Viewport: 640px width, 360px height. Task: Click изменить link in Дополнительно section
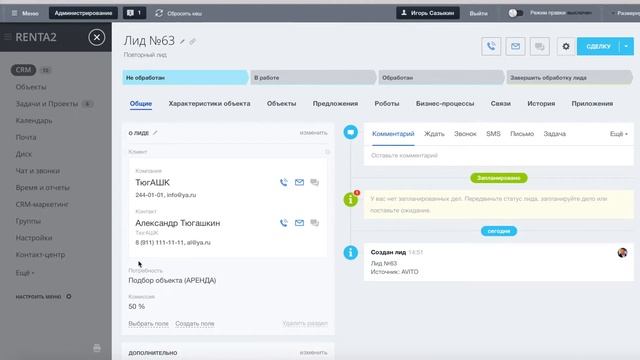[313, 353]
